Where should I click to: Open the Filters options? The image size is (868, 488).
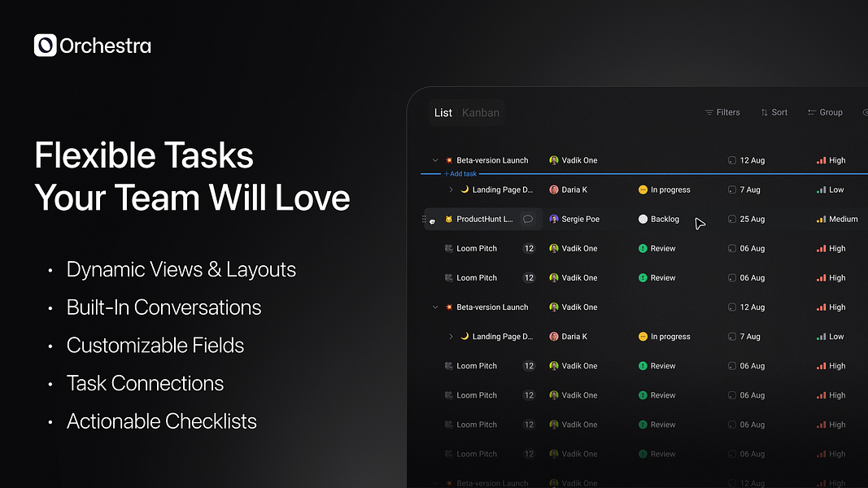tap(722, 112)
